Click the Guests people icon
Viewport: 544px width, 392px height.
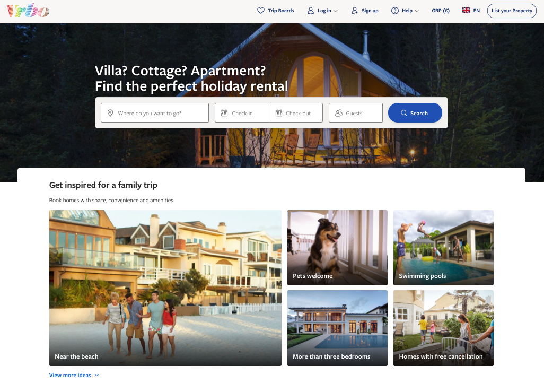pos(339,113)
